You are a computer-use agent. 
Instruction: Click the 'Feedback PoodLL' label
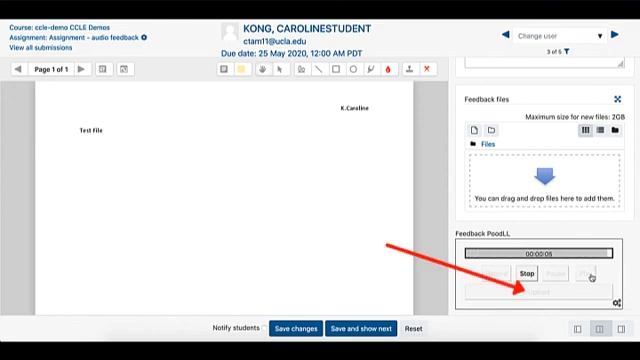(482, 233)
